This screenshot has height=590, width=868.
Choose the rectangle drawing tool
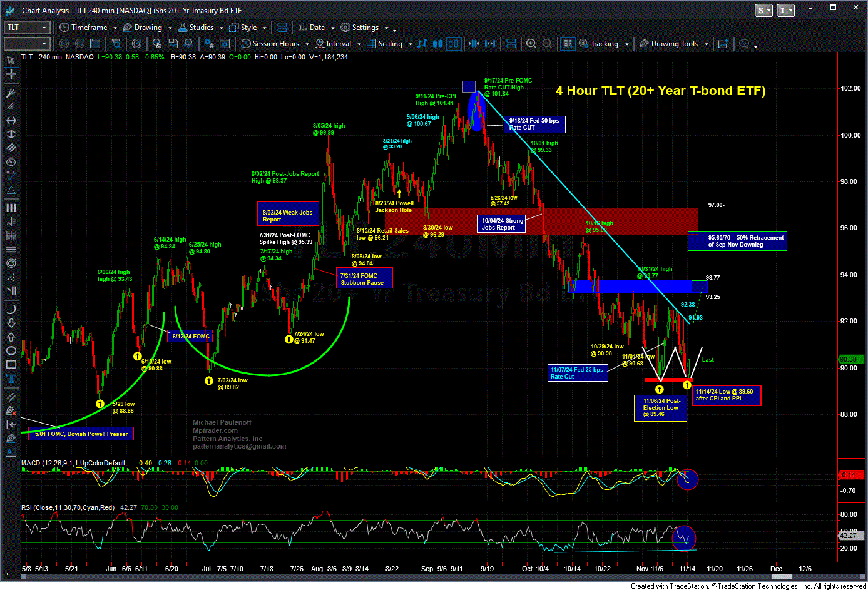click(x=11, y=365)
